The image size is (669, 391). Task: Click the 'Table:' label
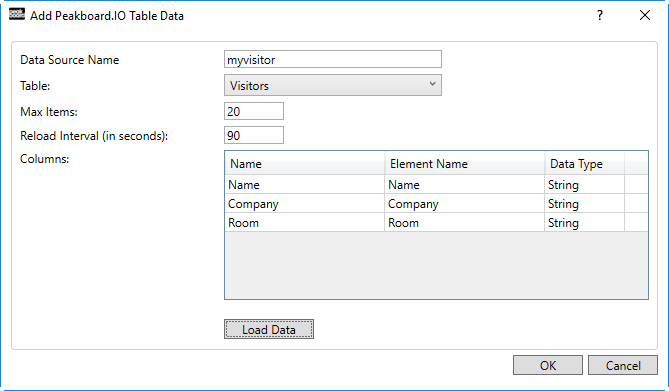point(35,86)
